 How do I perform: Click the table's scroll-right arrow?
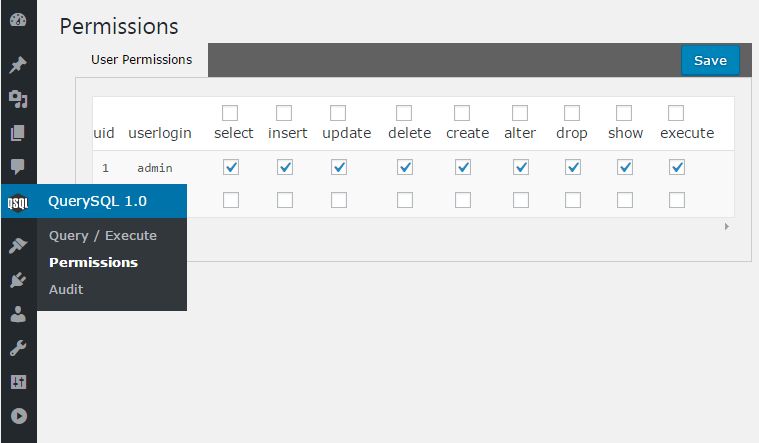pos(726,227)
